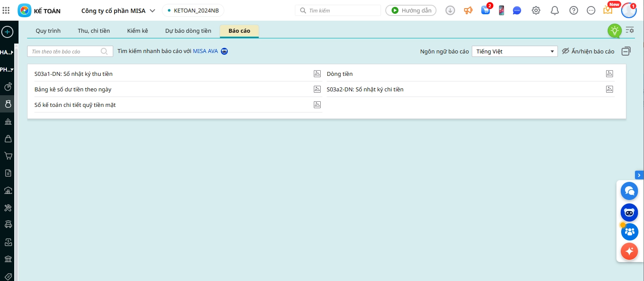Open the MISA AVA robot assistant button
The height and width of the screenshot is (281, 644).
pos(629,212)
